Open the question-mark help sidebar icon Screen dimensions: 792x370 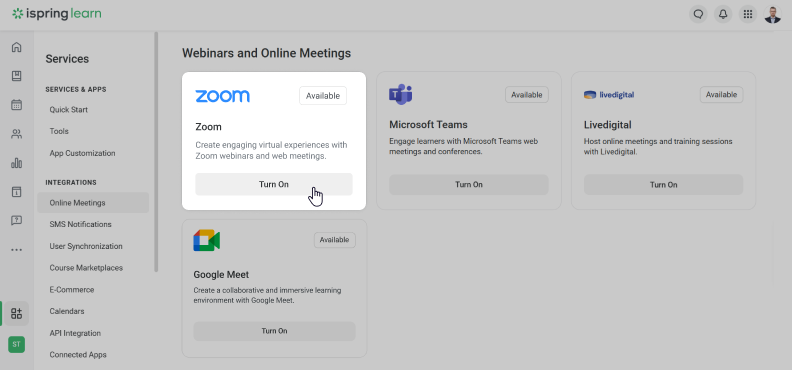click(17, 220)
